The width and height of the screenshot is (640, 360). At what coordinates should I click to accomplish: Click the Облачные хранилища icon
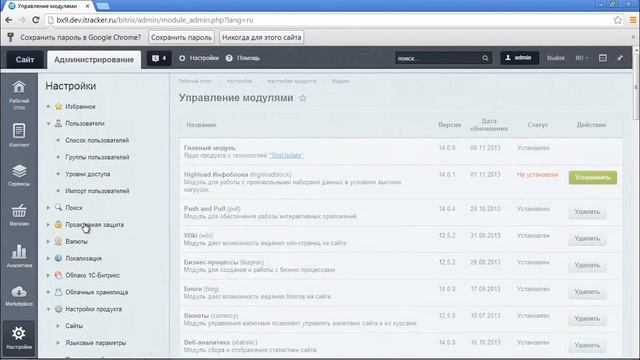point(58,292)
